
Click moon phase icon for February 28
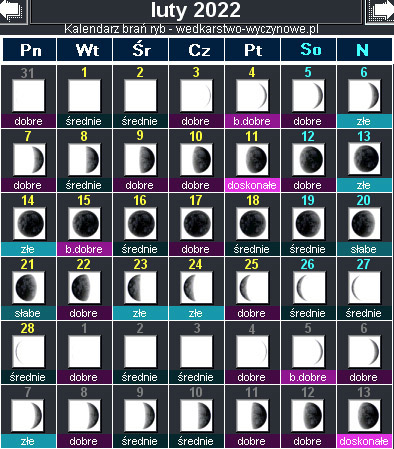pyautogui.click(x=28, y=351)
